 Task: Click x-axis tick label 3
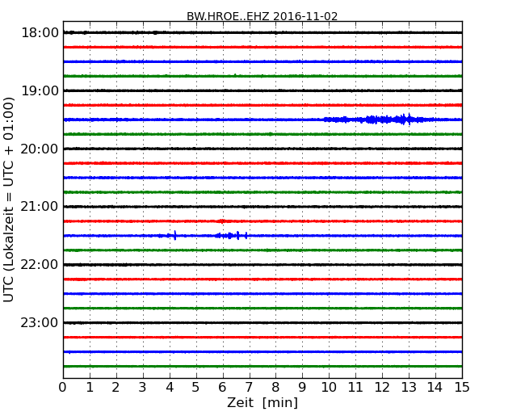pos(143,387)
